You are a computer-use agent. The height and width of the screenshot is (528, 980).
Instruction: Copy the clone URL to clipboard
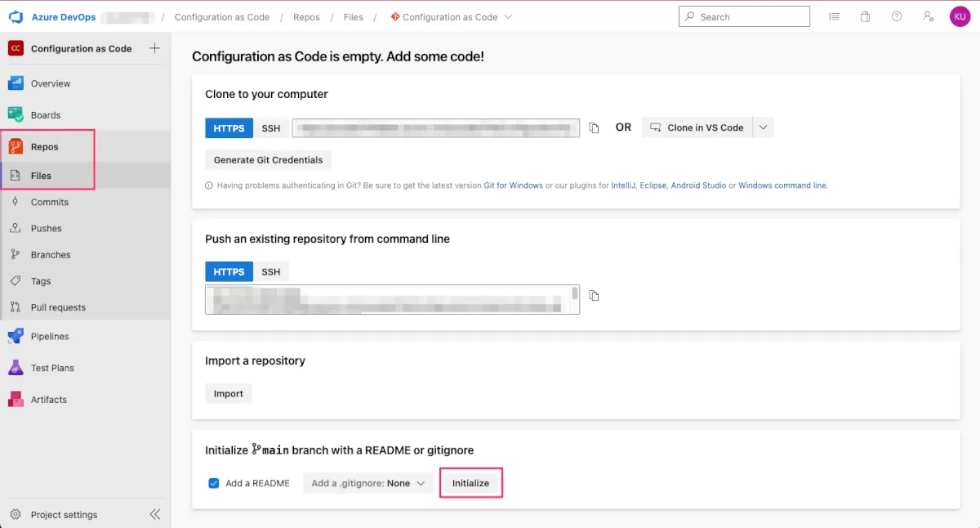(x=595, y=128)
